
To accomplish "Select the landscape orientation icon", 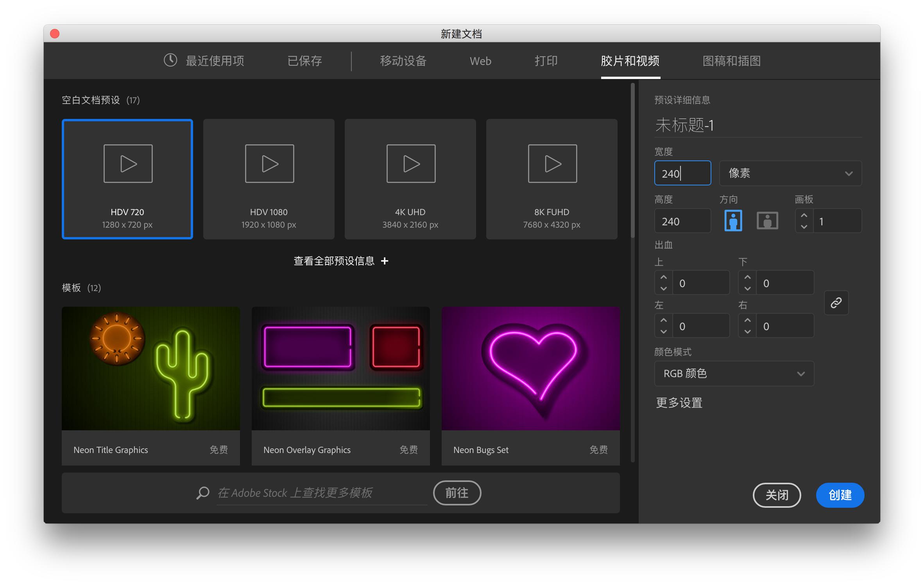I will click(x=767, y=220).
